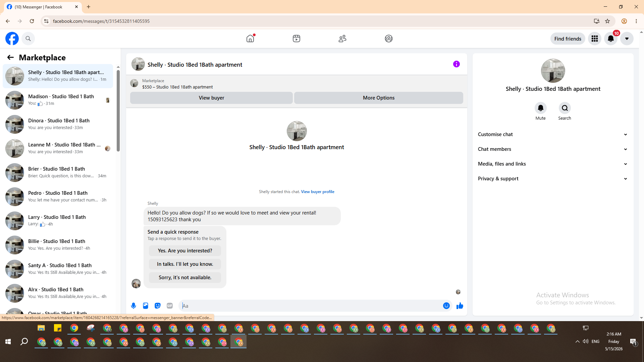Open a new browser tab
The height and width of the screenshot is (362, 644).
tap(89, 7)
